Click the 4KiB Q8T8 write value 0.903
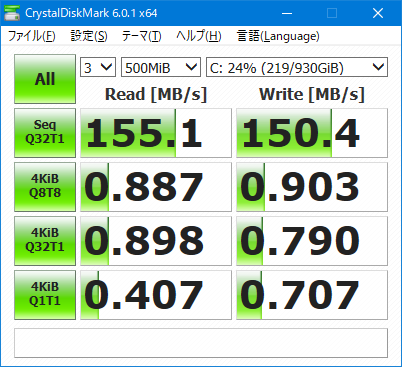Screen dimensions: 402x367 click(x=312, y=187)
